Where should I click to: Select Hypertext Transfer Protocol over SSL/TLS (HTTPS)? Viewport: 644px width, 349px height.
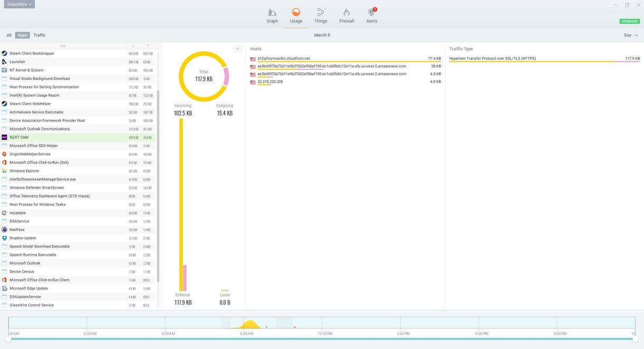(x=493, y=59)
